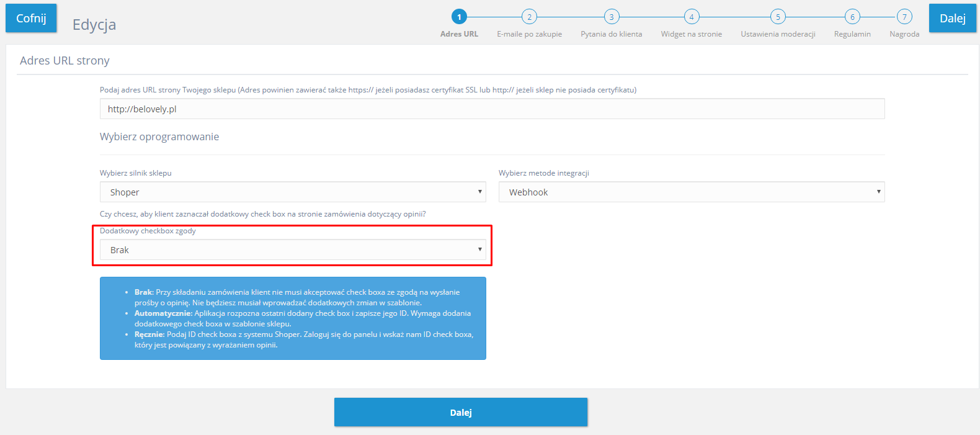Click step 6 circle in wizard
This screenshot has width=980, height=435.
tap(852, 17)
